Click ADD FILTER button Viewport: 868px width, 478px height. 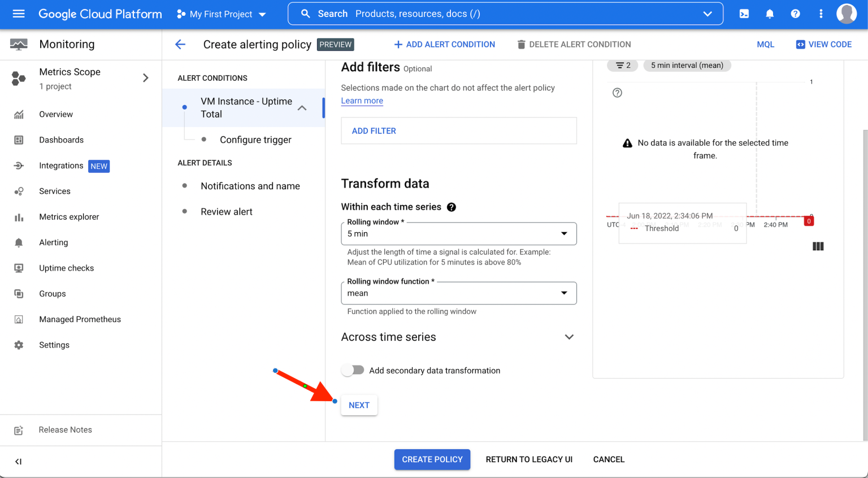point(374,131)
